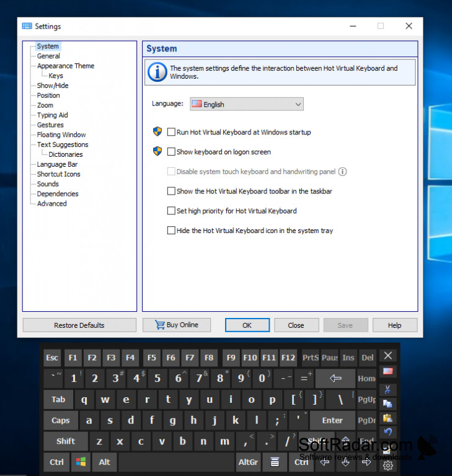Screen dimensions: 452x476
Task: Select Appearance Theme in the tree
Action: tap(66, 66)
